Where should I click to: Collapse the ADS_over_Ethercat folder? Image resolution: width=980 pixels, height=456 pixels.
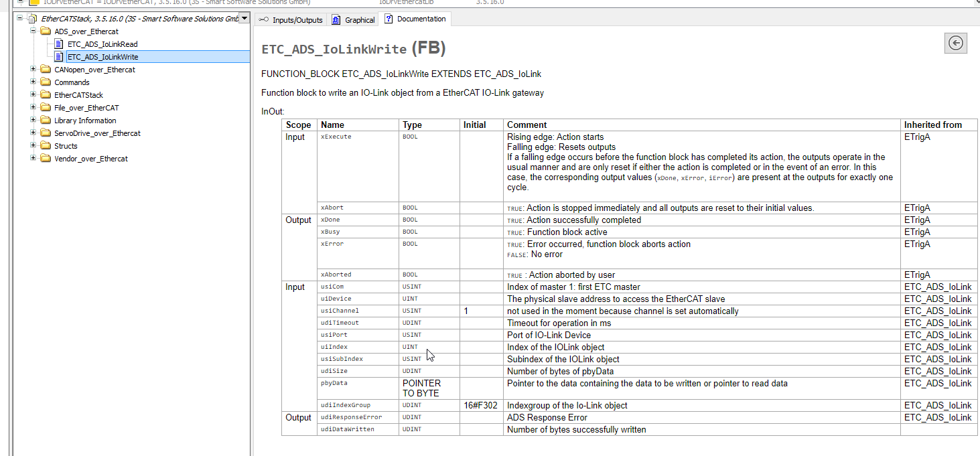tap(33, 31)
